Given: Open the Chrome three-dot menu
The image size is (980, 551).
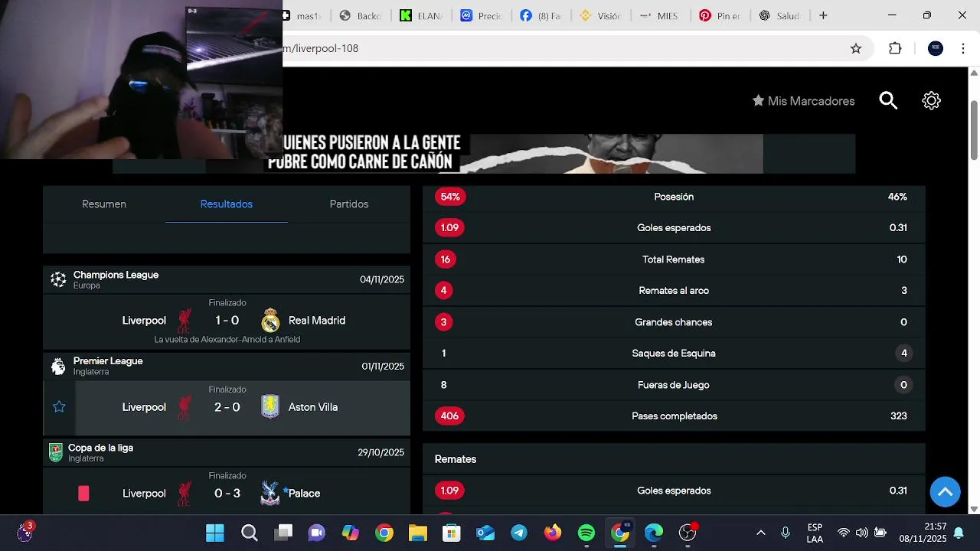Looking at the screenshot, I should coord(962,48).
